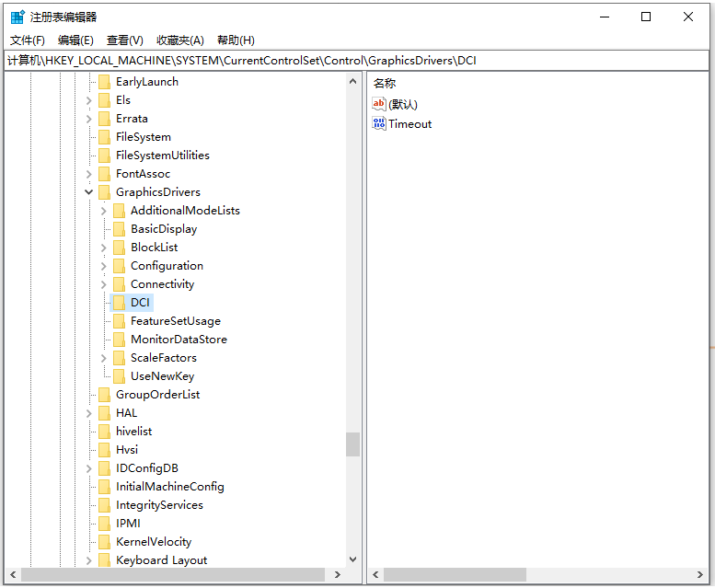The height and width of the screenshot is (588, 715).
Task: Click the FileSystem folder icon
Action: pos(104,137)
